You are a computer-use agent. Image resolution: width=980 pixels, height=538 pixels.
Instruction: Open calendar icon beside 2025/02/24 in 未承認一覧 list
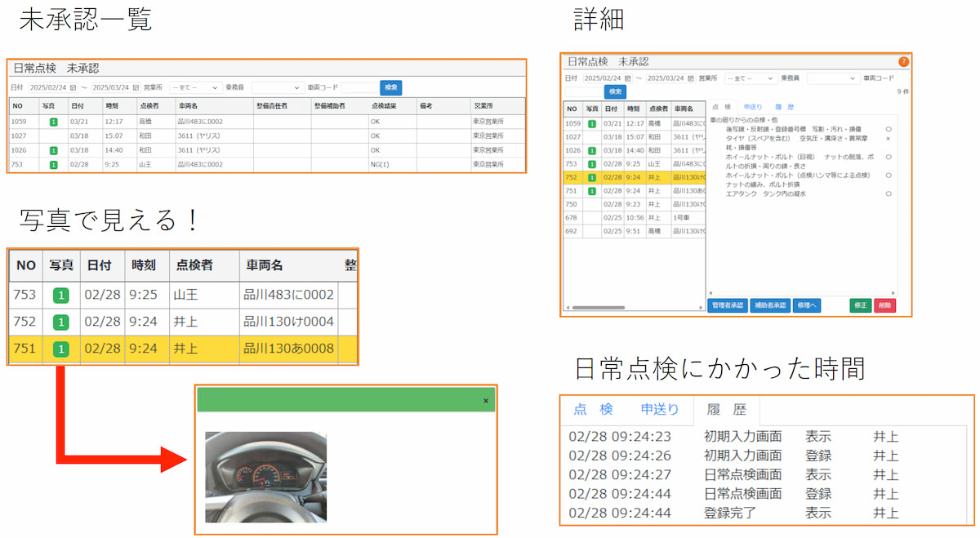[73, 87]
